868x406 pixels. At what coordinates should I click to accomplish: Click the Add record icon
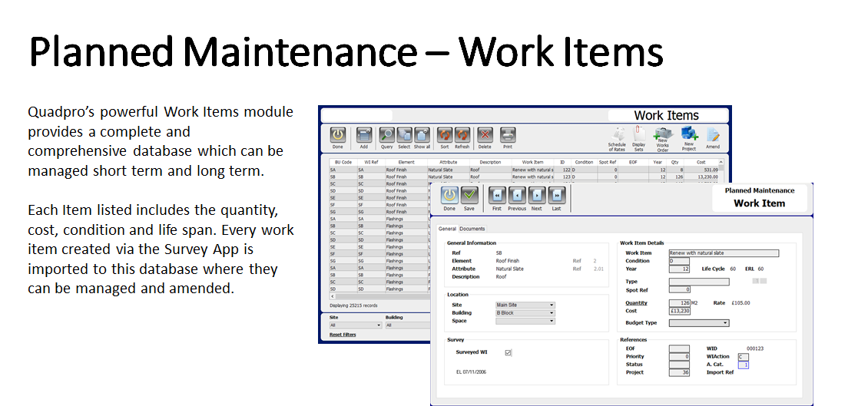[363, 136]
